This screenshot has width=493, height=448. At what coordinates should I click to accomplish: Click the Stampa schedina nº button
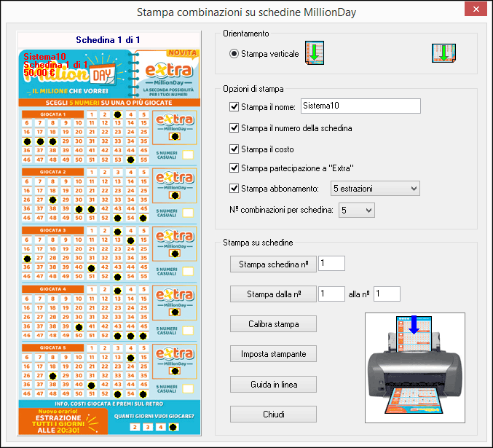pyautogui.click(x=273, y=264)
